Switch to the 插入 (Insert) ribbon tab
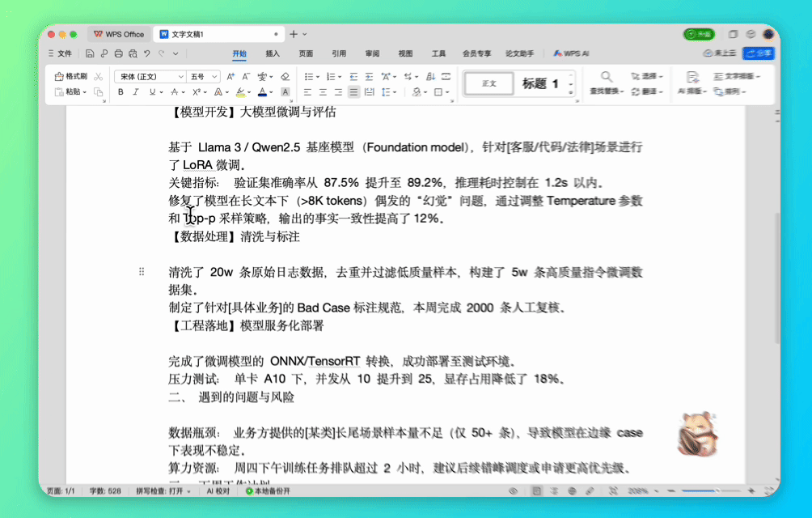 [x=273, y=53]
